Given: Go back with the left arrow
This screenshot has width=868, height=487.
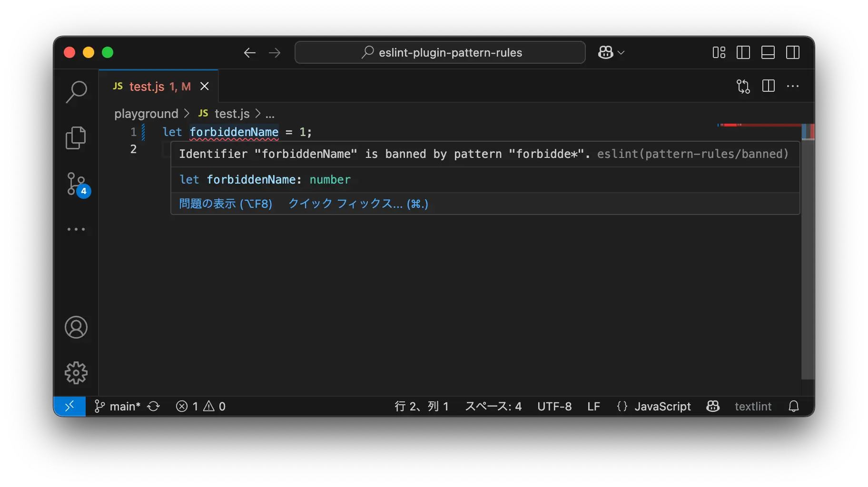Looking at the screenshot, I should [250, 53].
